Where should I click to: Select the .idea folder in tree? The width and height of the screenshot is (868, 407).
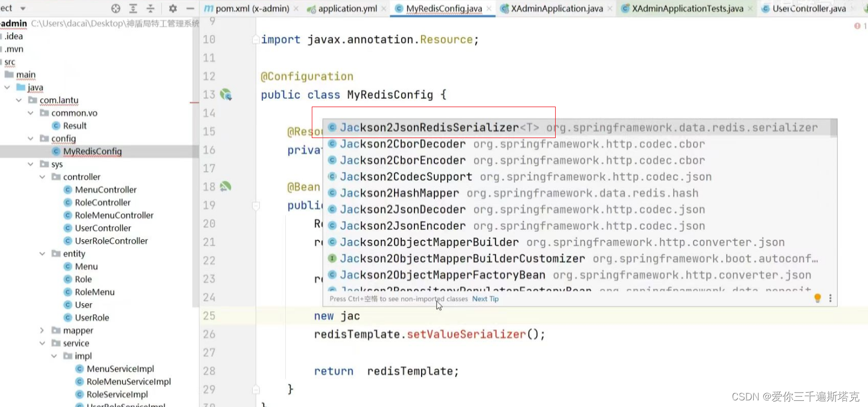tap(12, 36)
